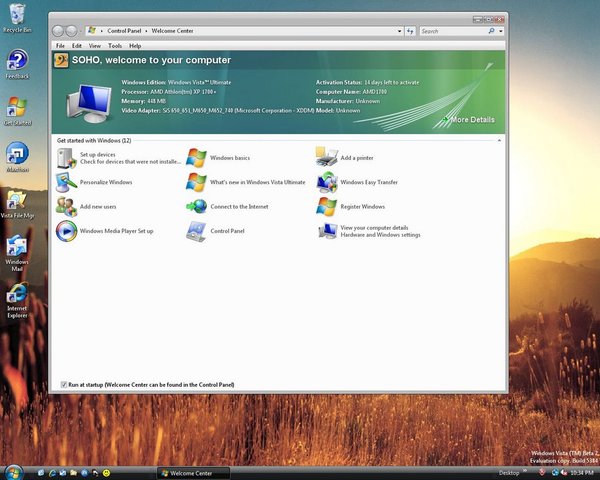Click Control Panel in the address breadcrumb
Image resolution: width=600 pixels, height=480 pixels.
click(124, 31)
